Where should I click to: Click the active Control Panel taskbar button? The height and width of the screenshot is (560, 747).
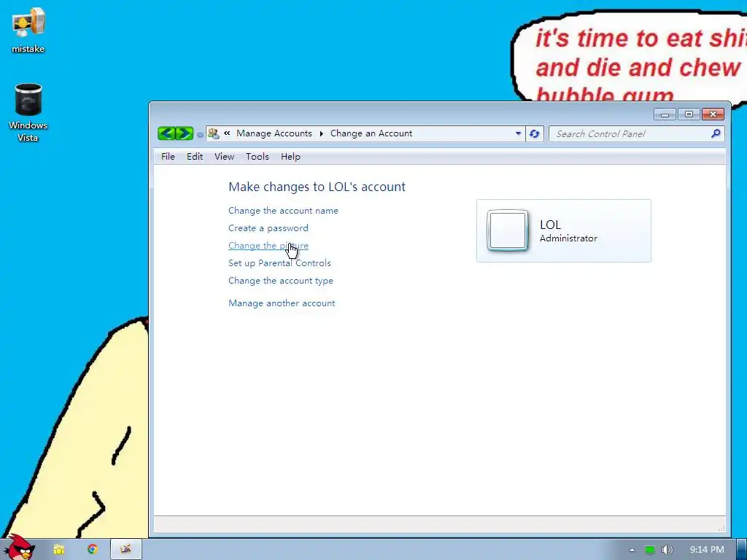pyautogui.click(x=126, y=549)
